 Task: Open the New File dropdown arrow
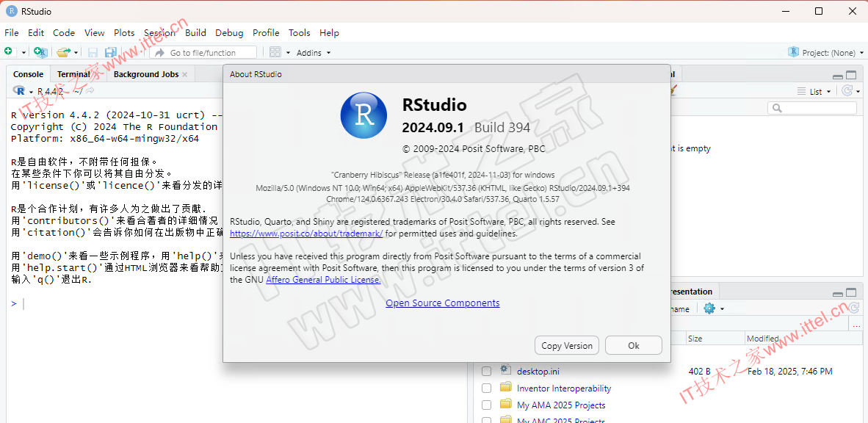23,53
